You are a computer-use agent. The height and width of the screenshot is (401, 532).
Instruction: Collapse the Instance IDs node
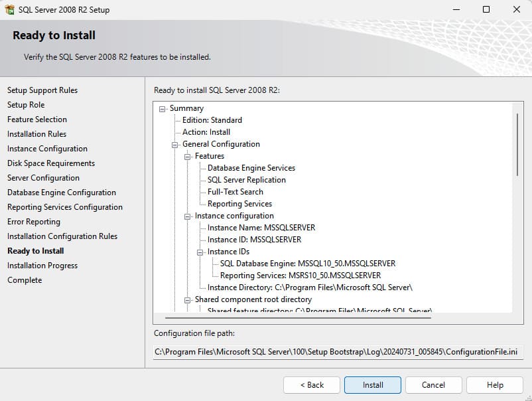click(x=200, y=252)
